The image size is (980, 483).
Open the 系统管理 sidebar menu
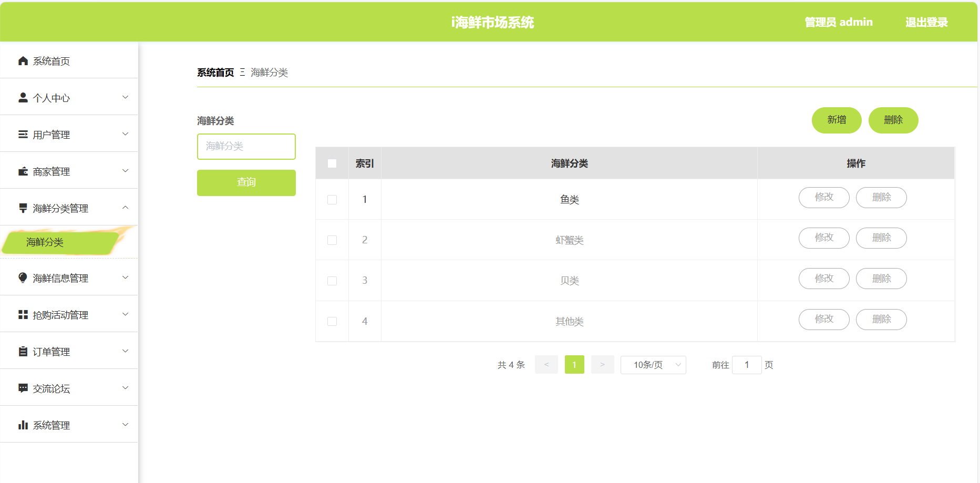tap(69, 425)
